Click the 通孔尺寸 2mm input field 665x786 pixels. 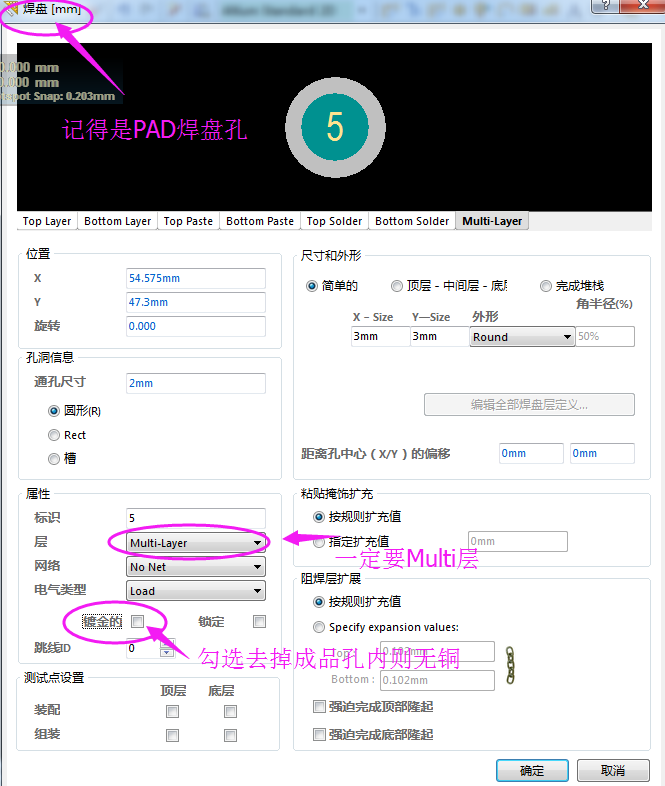click(x=196, y=383)
